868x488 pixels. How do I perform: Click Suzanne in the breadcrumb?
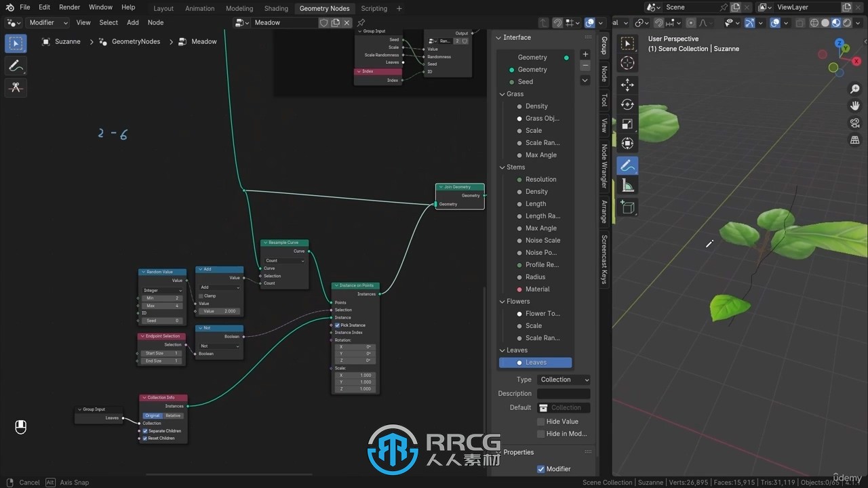point(67,41)
